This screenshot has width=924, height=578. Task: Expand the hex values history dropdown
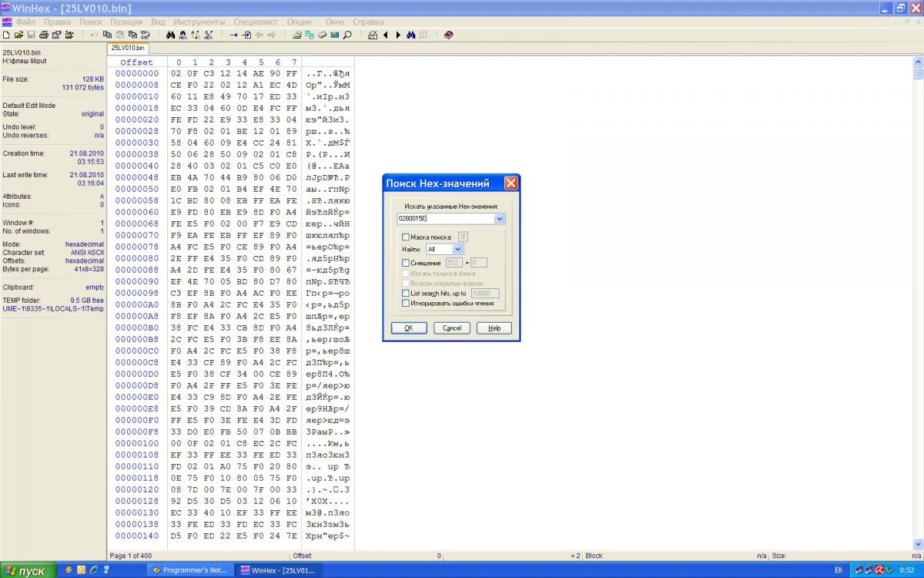point(500,219)
